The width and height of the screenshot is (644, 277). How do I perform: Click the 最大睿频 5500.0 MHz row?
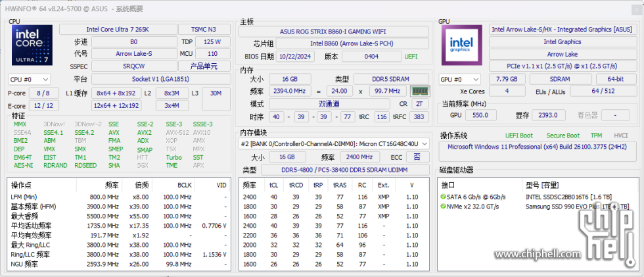tap(119, 216)
